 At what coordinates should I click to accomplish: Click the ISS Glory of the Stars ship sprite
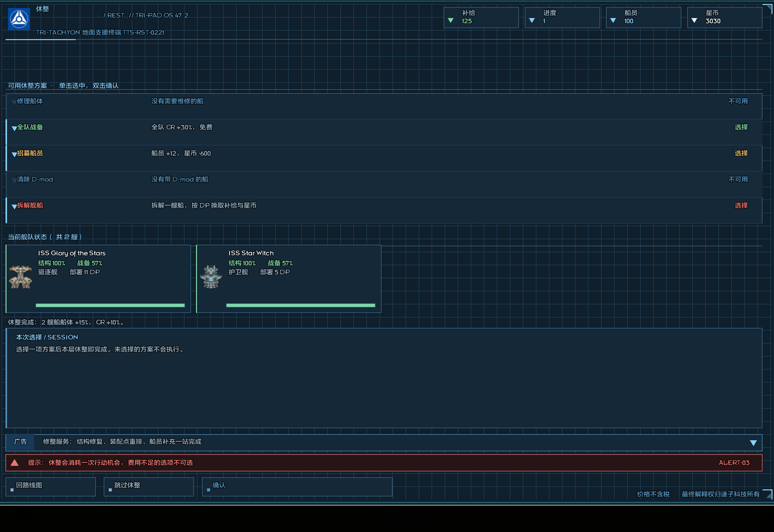(20, 277)
